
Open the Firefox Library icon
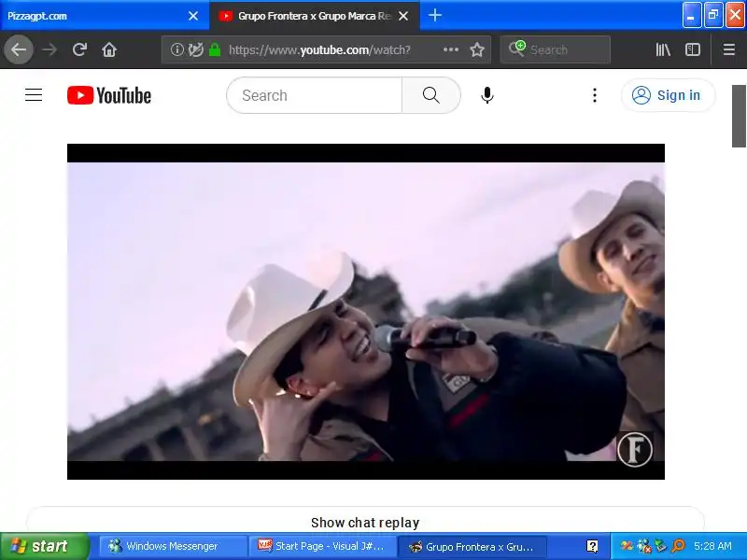coord(663,49)
